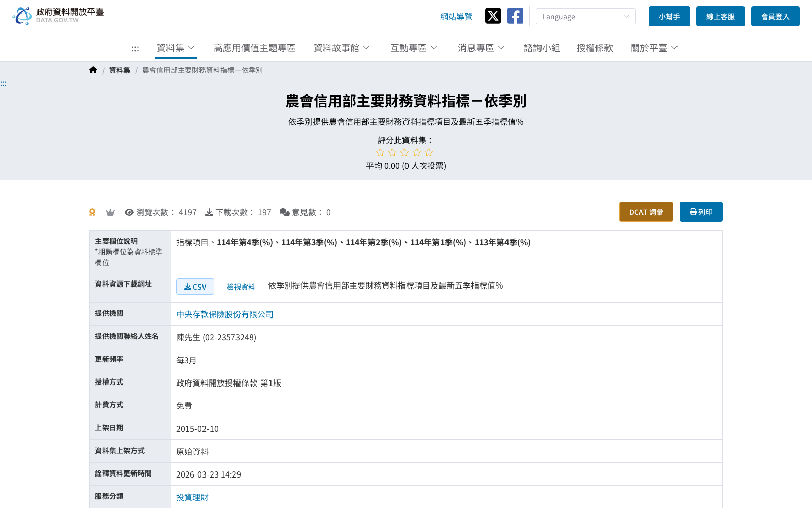The height and width of the screenshot is (508, 812).
Task: Click the comments icon for 意見數
Action: (285, 212)
